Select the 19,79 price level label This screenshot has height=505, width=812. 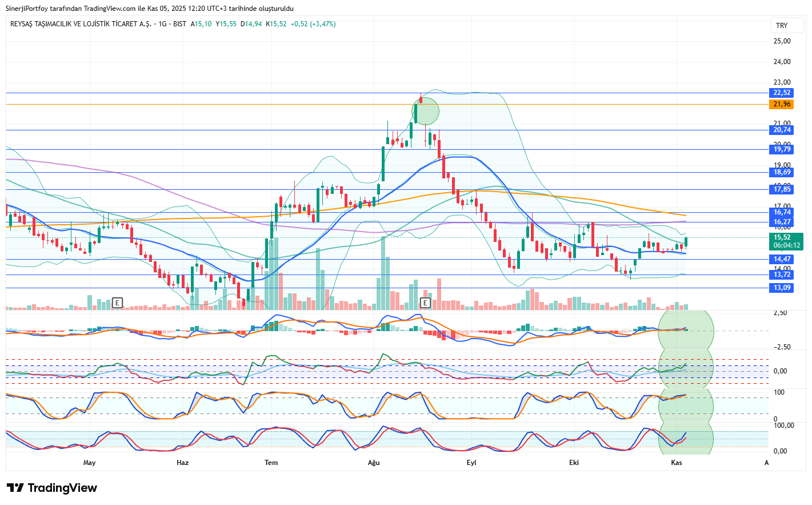(782, 149)
